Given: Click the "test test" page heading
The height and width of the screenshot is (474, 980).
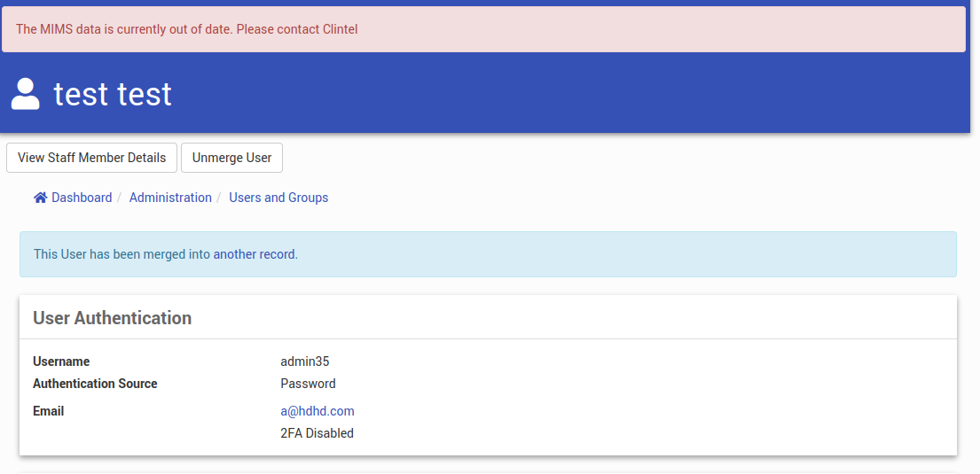Looking at the screenshot, I should tap(113, 94).
